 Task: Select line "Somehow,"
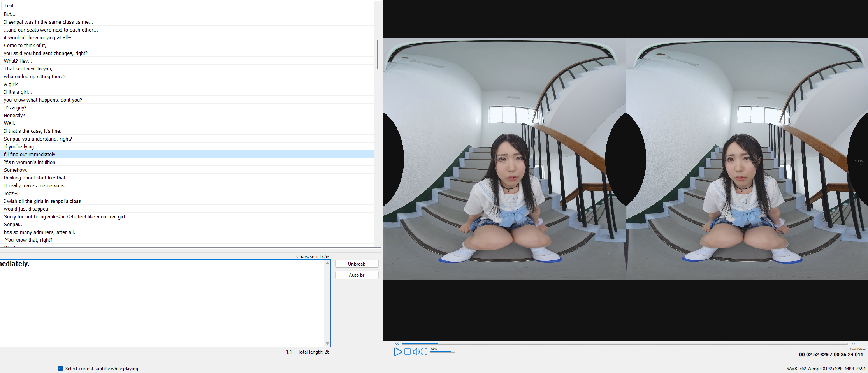point(188,170)
